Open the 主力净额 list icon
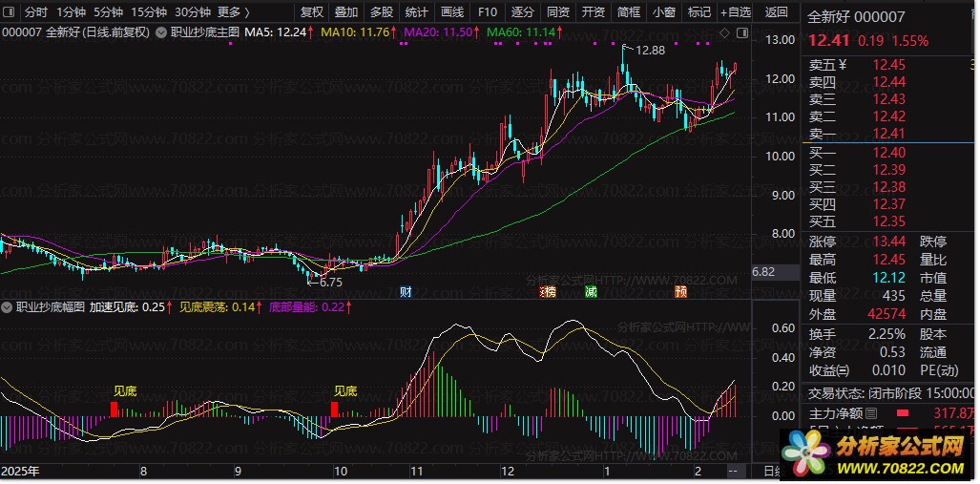 click(x=870, y=413)
